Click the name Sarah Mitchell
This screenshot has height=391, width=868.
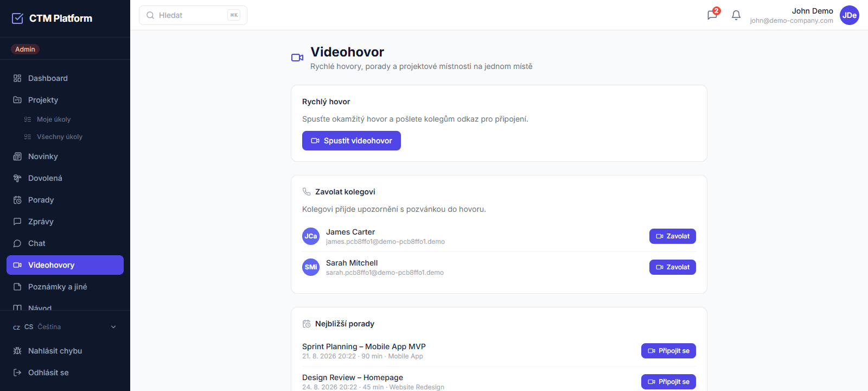click(352, 263)
